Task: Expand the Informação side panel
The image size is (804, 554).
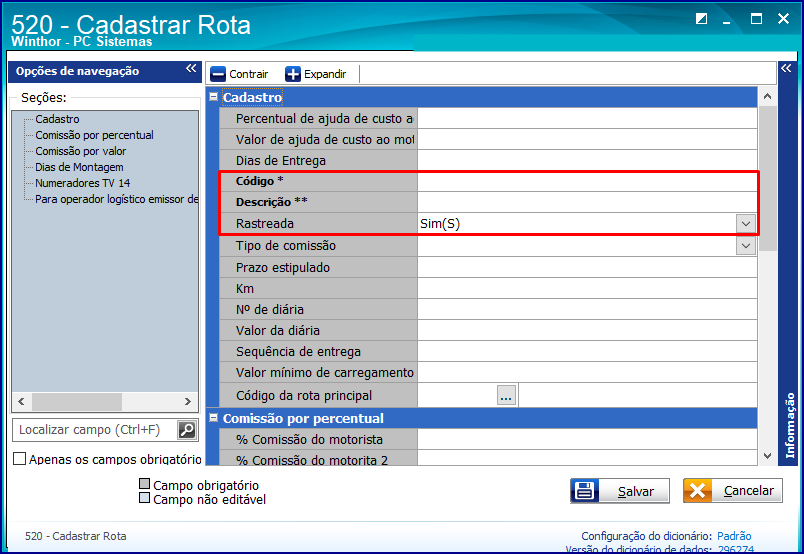Action: [786, 68]
